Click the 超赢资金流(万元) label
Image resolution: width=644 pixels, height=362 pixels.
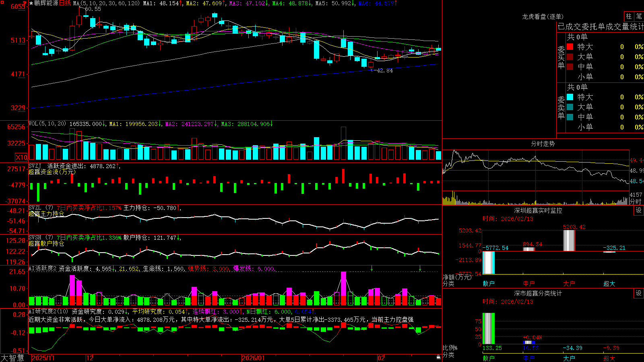(x=52, y=172)
